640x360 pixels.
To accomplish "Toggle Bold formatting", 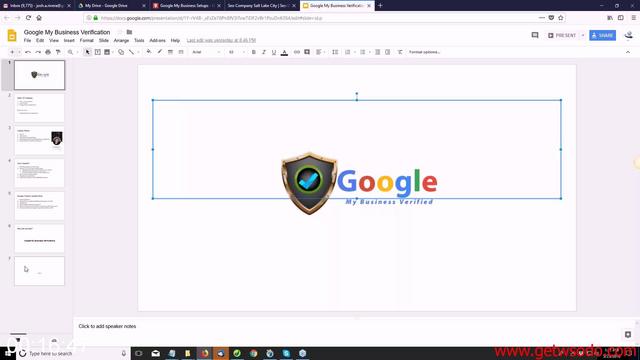I will click(x=253, y=52).
